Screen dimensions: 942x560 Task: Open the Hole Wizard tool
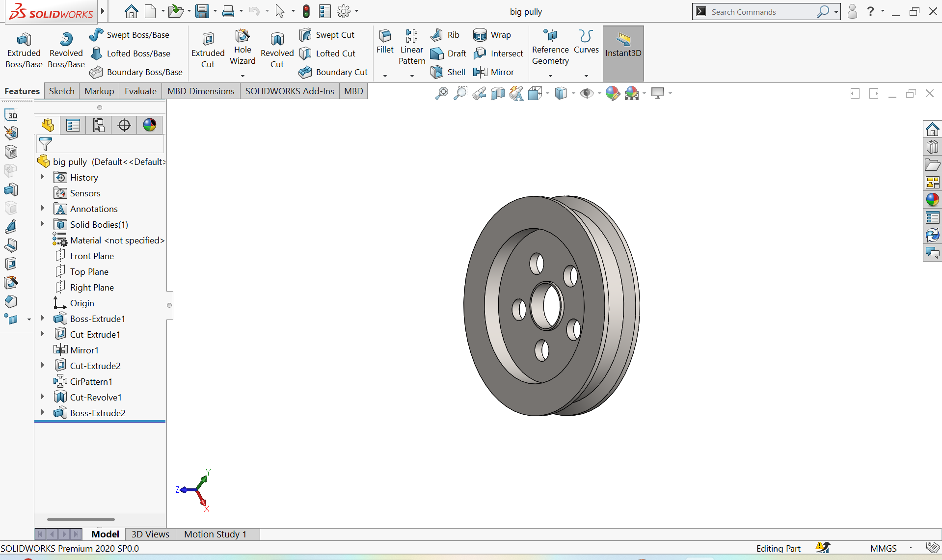242,48
